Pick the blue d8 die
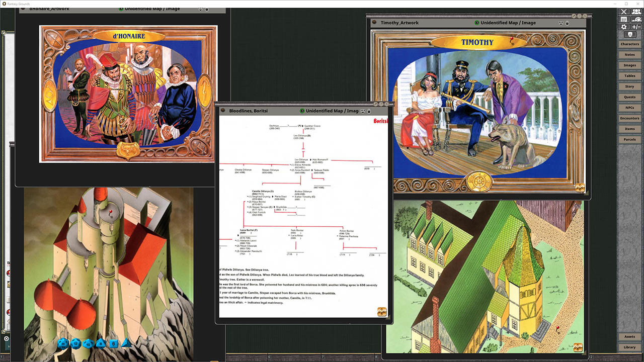This screenshot has height=362, width=644. coord(101,343)
